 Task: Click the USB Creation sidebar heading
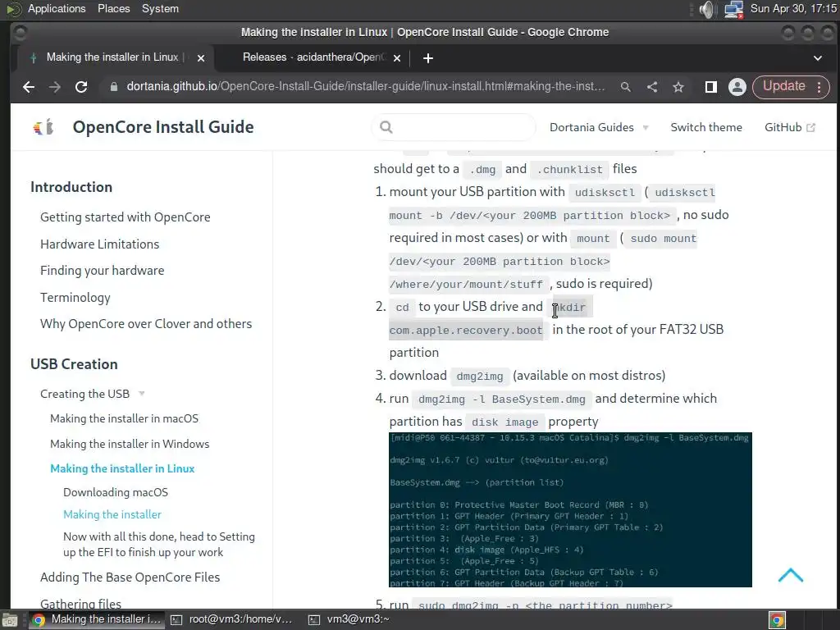pos(74,364)
